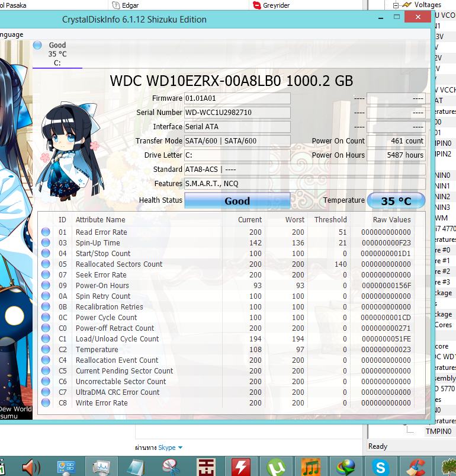
Task: Click the Power On Hours value 5487
Action: (x=396, y=155)
